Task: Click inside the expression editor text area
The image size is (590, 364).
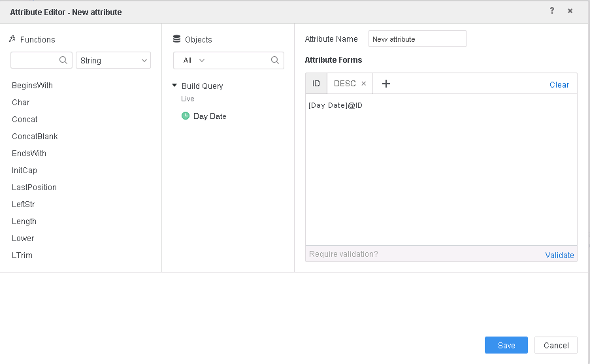Action: click(x=441, y=170)
